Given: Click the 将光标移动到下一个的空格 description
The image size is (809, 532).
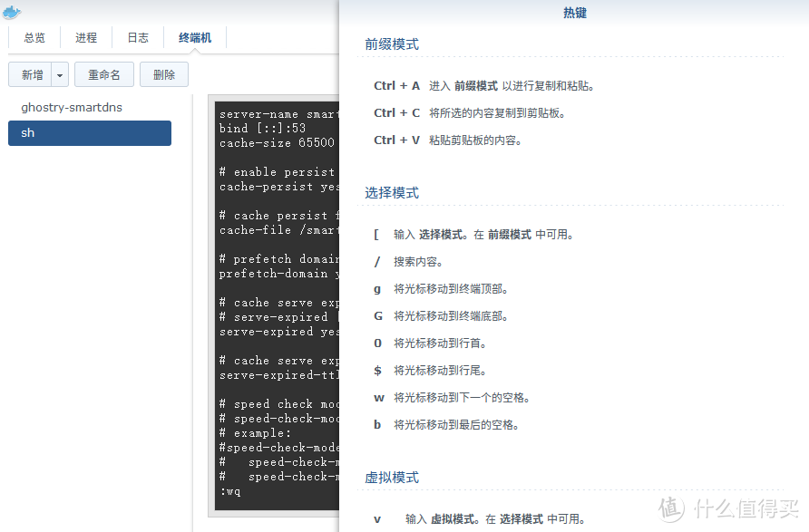Looking at the screenshot, I should coord(462,398).
